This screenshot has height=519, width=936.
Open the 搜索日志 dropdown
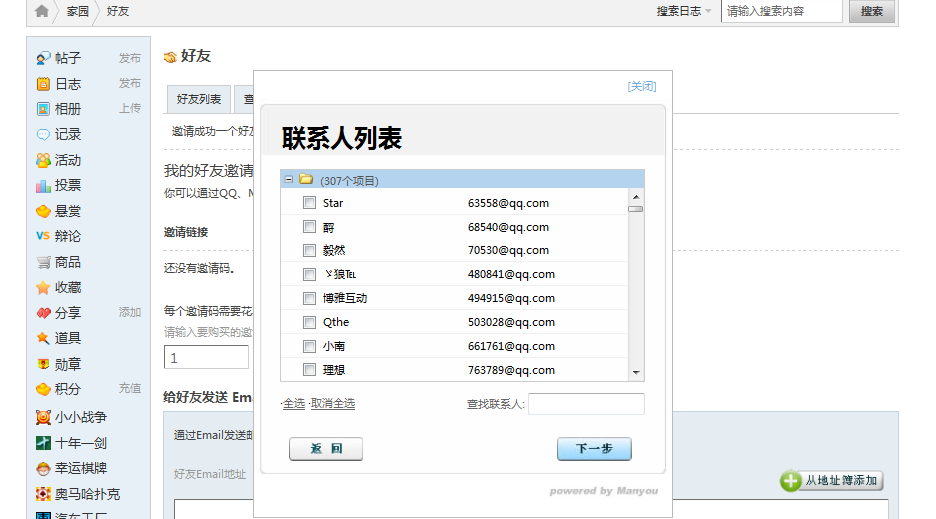click(684, 11)
